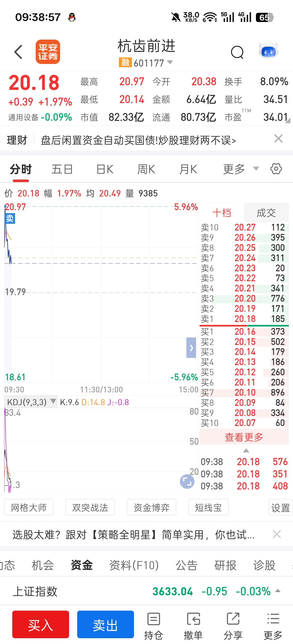Open the 公告 tab

pyautogui.click(x=186, y=565)
